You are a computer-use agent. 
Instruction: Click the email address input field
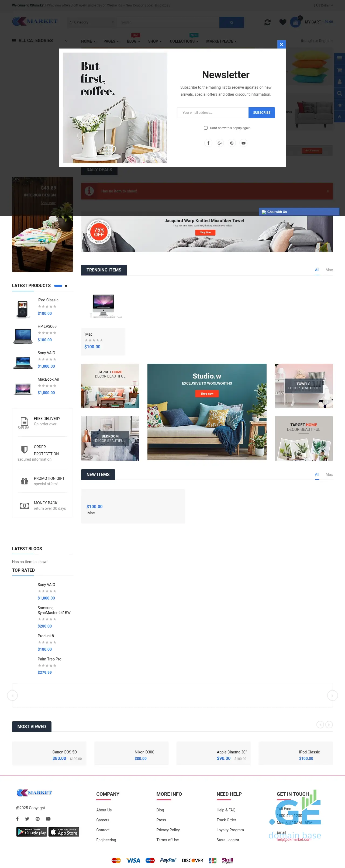point(213,113)
